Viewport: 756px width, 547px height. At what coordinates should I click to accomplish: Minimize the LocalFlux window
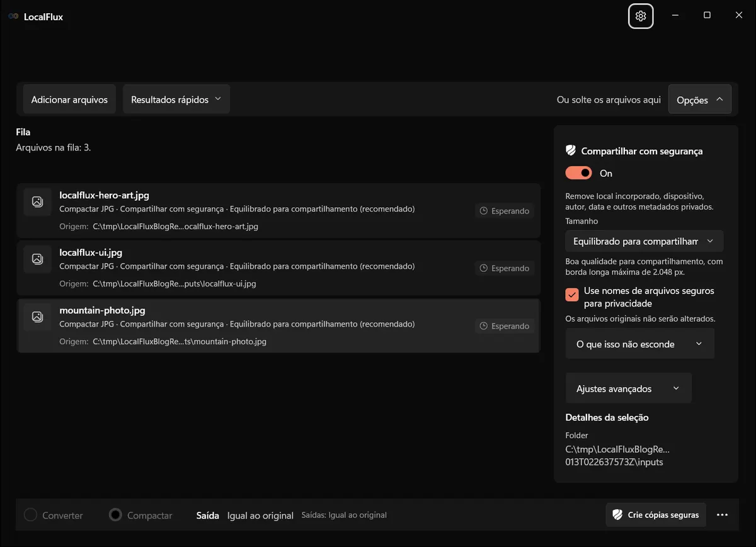(675, 16)
